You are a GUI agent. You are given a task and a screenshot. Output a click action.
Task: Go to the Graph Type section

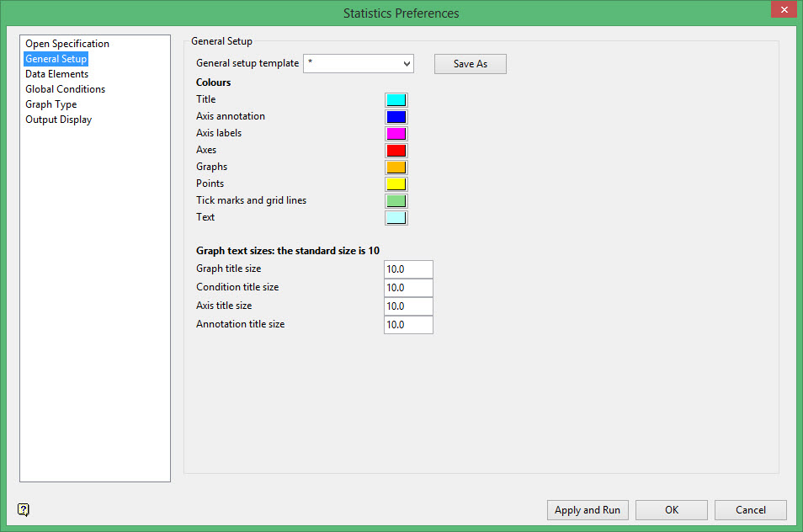51,104
